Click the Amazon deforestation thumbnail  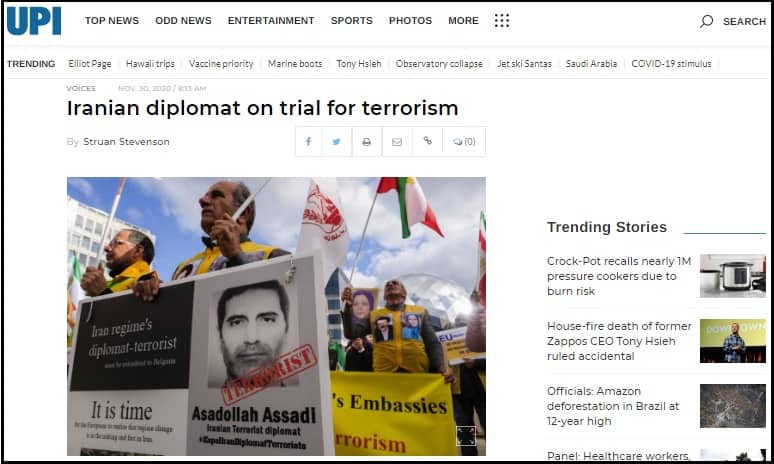tap(733, 406)
